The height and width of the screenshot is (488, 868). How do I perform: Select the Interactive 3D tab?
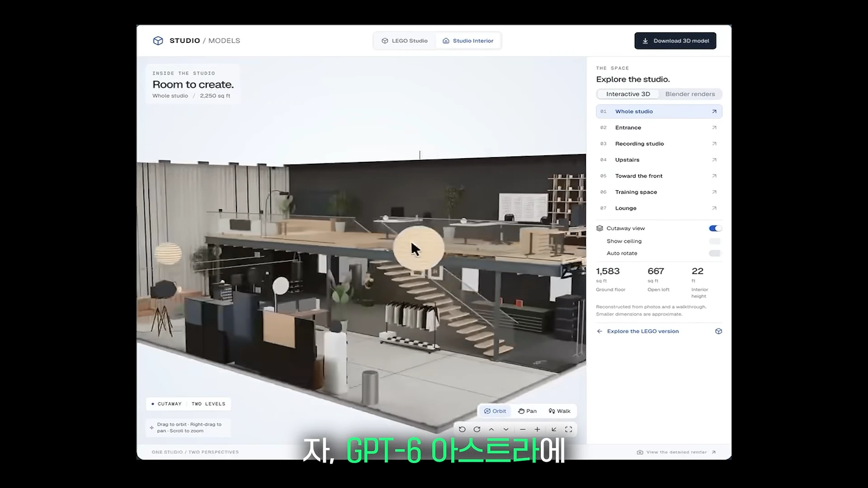click(x=628, y=94)
